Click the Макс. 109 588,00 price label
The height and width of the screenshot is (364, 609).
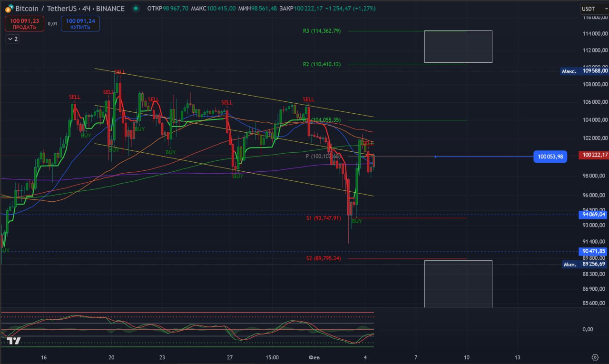(585, 71)
